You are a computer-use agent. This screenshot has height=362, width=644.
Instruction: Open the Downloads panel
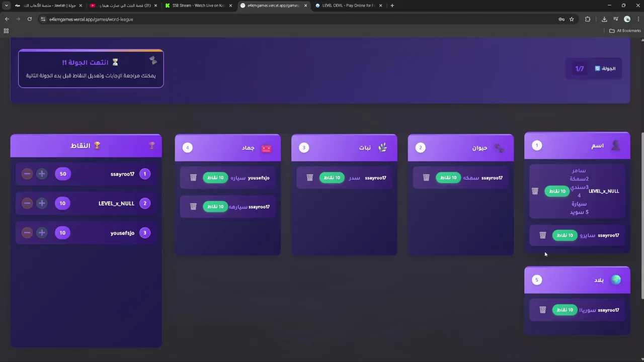(x=604, y=19)
